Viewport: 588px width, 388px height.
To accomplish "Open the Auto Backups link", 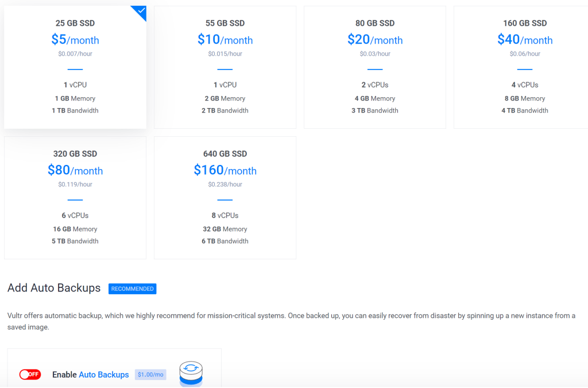I will click(103, 375).
